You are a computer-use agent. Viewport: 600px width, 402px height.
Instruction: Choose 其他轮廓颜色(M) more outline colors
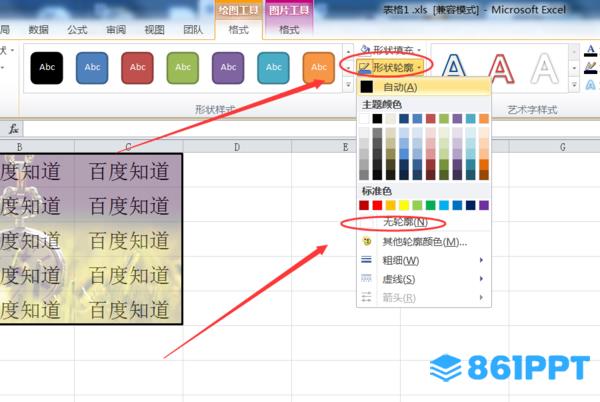tap(424, 242)
